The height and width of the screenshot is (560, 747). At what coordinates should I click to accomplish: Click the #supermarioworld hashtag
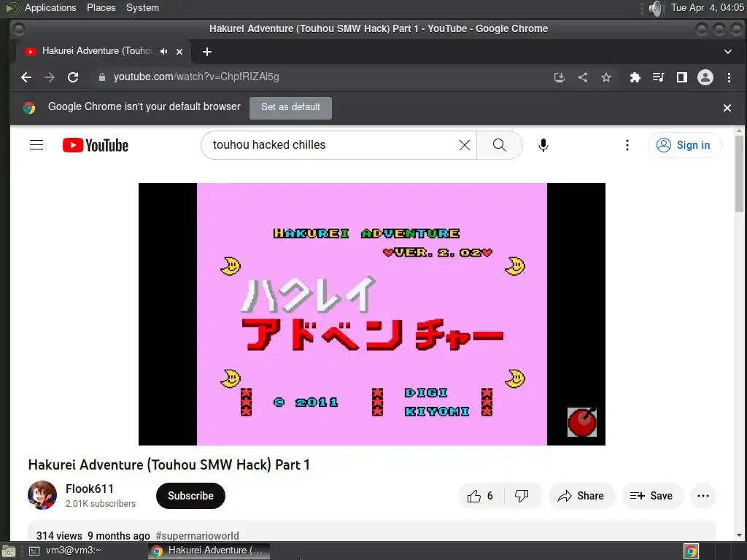click(x=197, y=536)
